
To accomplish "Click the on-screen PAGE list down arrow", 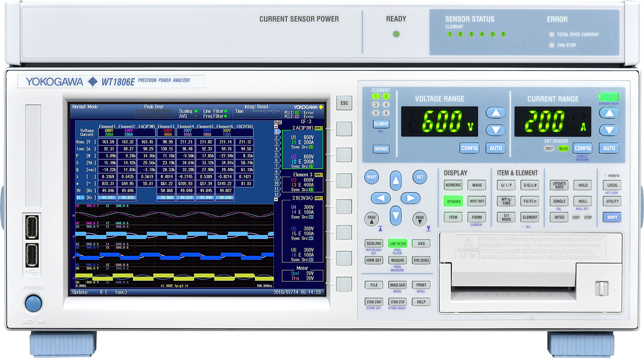I will point(276,200).
